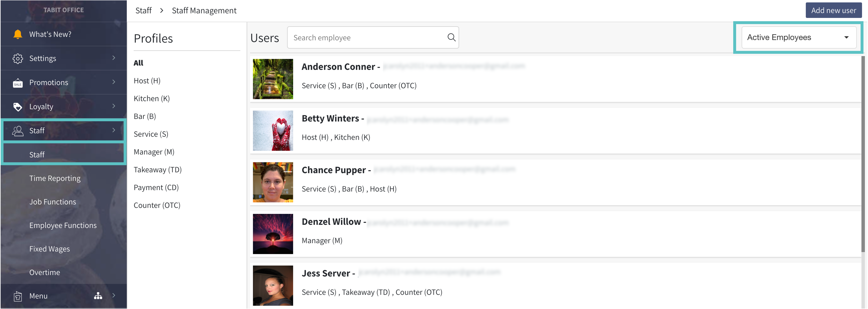Expand the Loyalty submenu chevron
The height and width of the screenshot is (309, 868).
click(114, 106)
